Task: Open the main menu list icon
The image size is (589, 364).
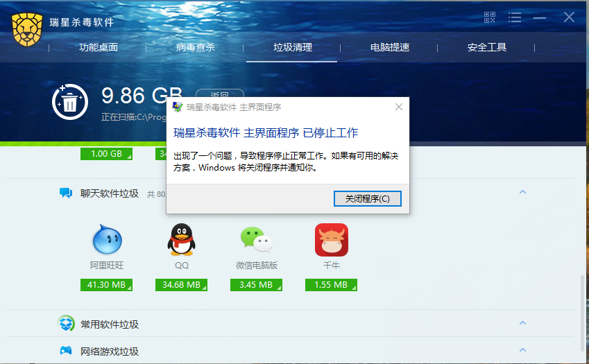Action: (x=515, y=17)
